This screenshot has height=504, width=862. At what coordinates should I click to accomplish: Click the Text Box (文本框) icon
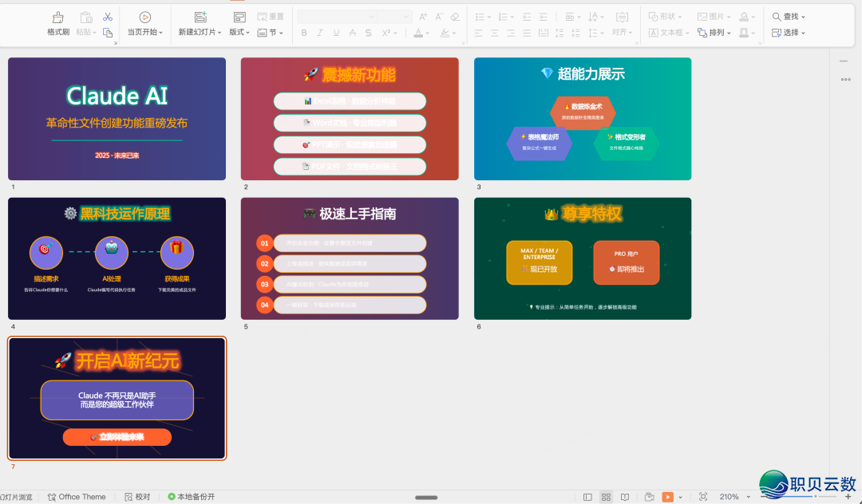coord(653,33)
